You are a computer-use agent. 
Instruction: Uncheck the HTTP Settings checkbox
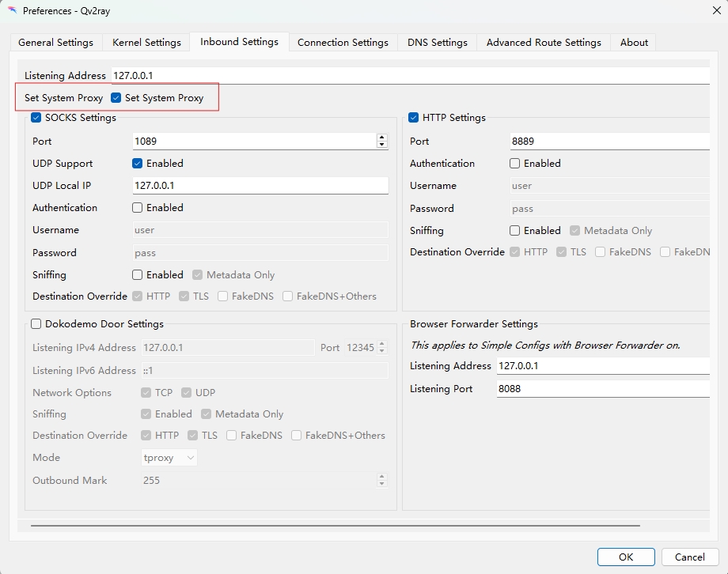[x=412, y=117]
